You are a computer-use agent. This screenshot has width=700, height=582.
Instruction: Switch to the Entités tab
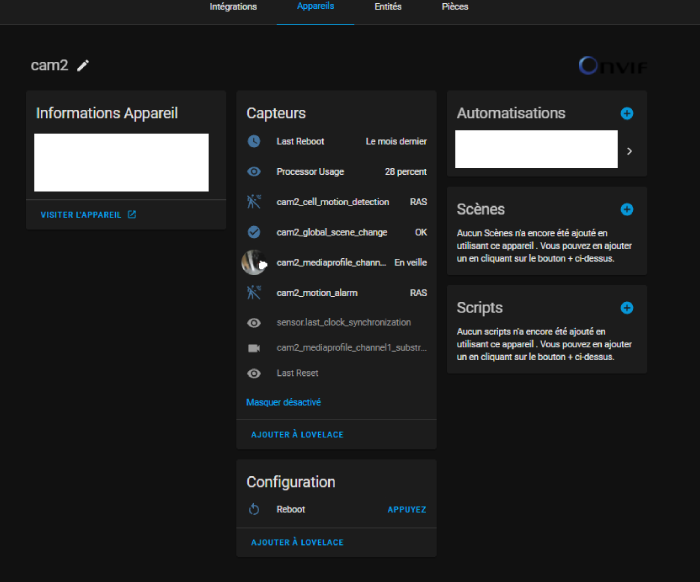388,7
